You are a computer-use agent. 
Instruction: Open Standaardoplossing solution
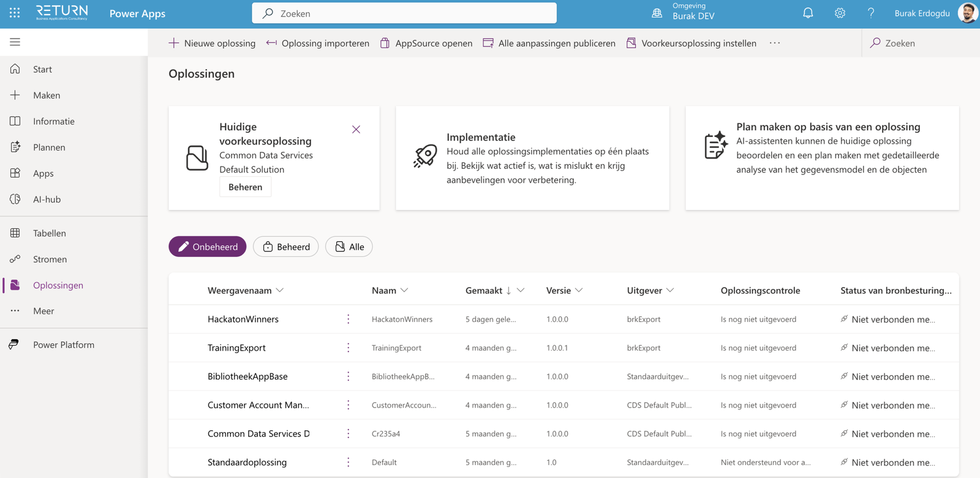pyautogui.click(x=247, y=462)
